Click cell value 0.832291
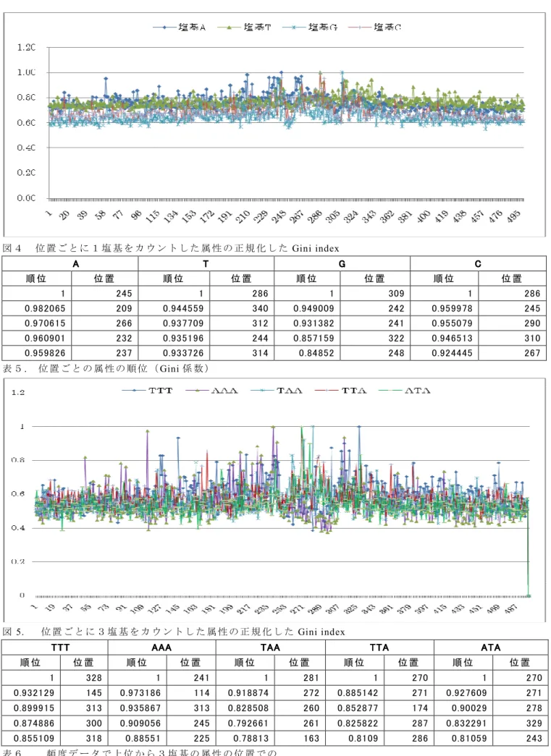Screen dimensions: 551x756 coord(466,723)
